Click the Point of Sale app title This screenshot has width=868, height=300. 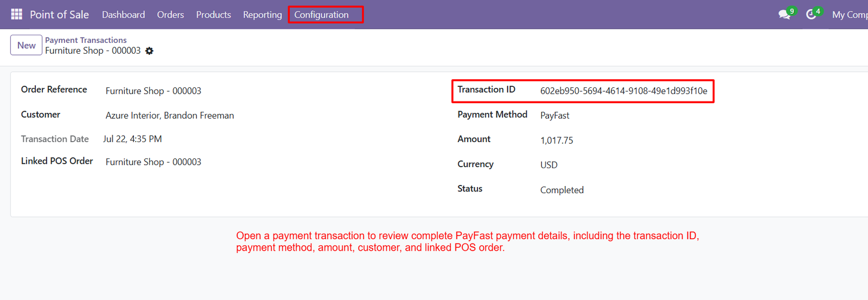[59, 15]
